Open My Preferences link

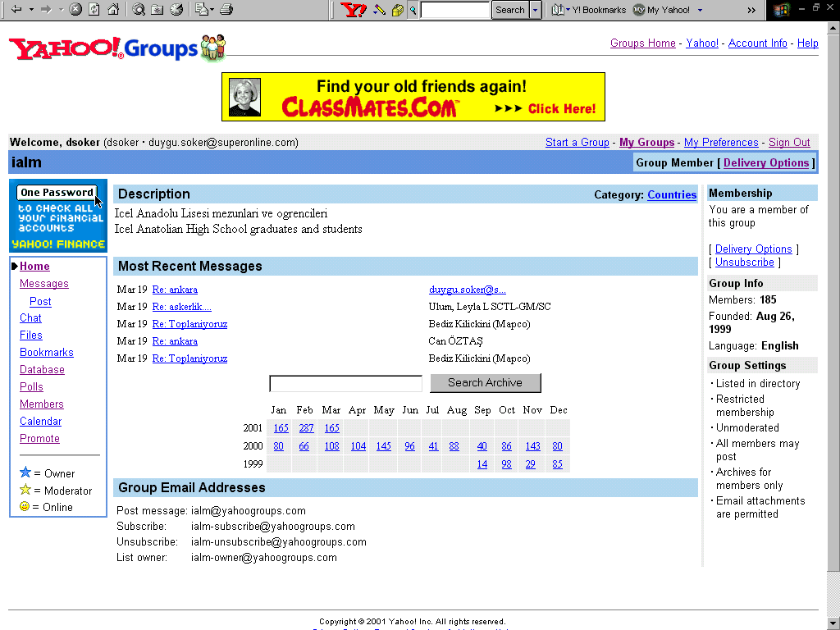721,142
